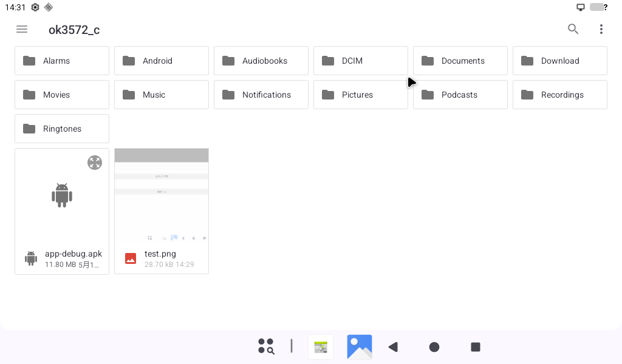This screenshot has height=364, width=622.
Task: Open the Podcasts folder
Action: [x=460, y=95]
